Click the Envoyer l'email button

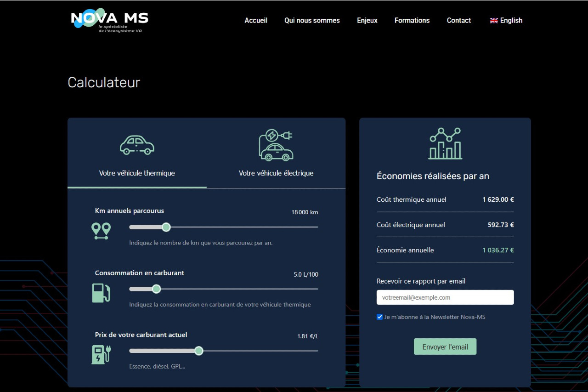click(445, 347)
